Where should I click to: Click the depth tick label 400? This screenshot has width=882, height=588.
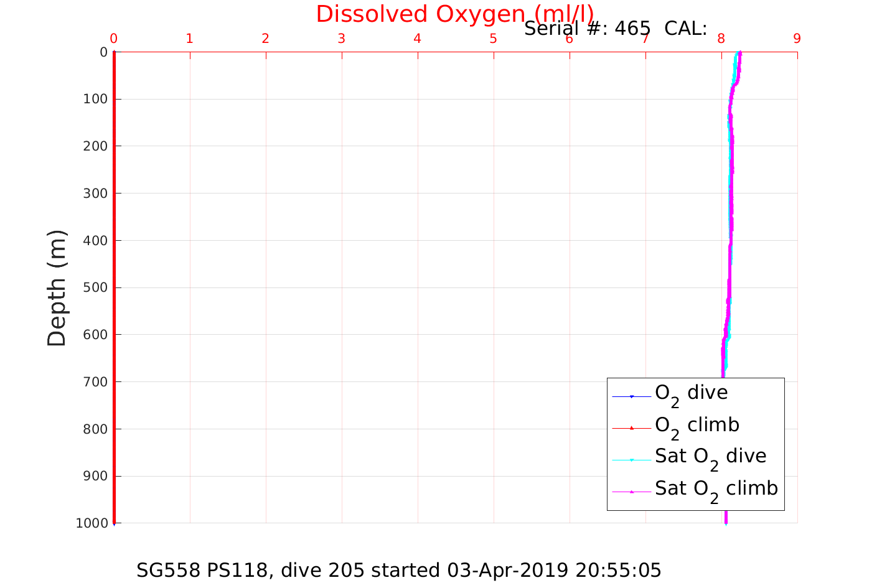95,240
